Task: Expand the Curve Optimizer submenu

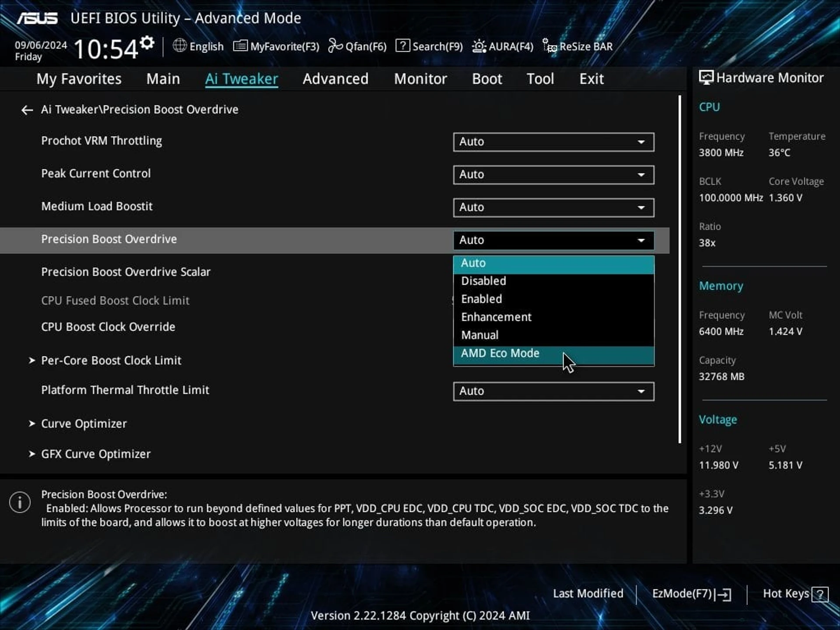Action: tap(78, 423)
